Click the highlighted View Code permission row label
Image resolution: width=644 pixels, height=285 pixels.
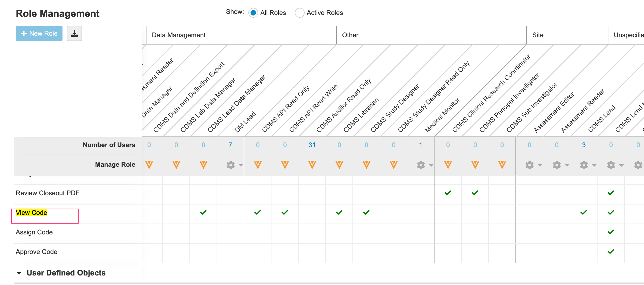(x=32, y=213)
